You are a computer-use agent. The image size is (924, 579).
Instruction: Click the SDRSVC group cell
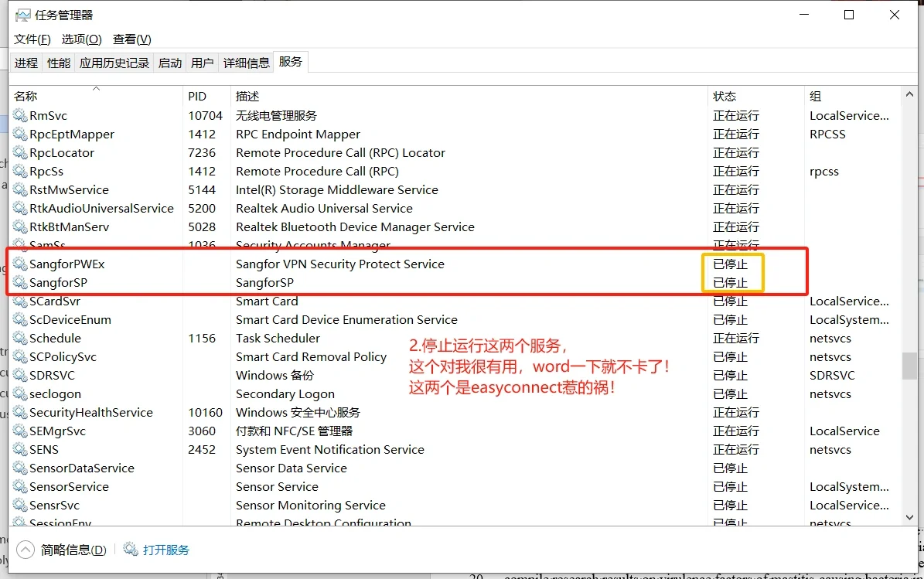(832, 375)
